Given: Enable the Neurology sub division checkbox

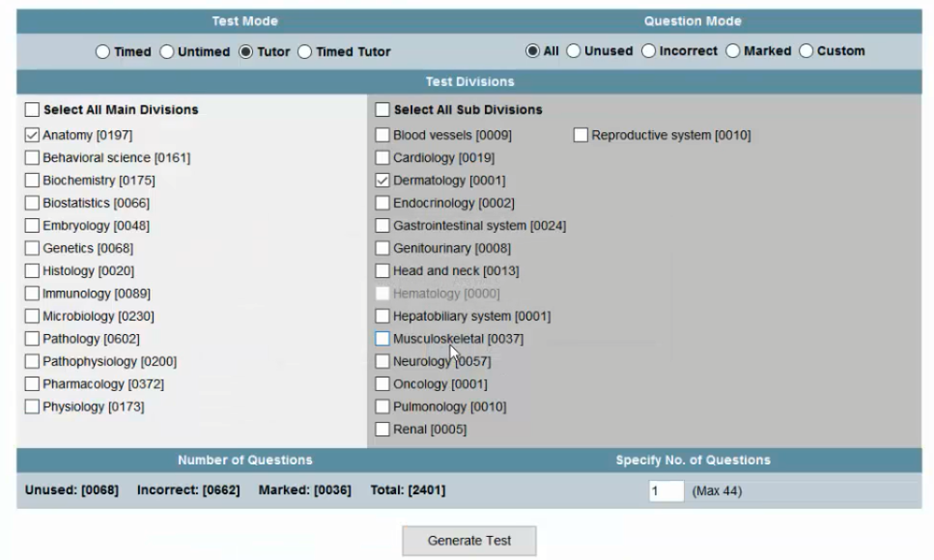Looking at the screenshot, I should point(382,362).
